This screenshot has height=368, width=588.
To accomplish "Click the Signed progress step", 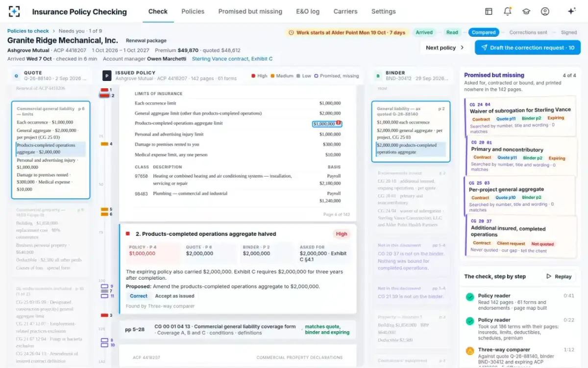I will [569, 32].
